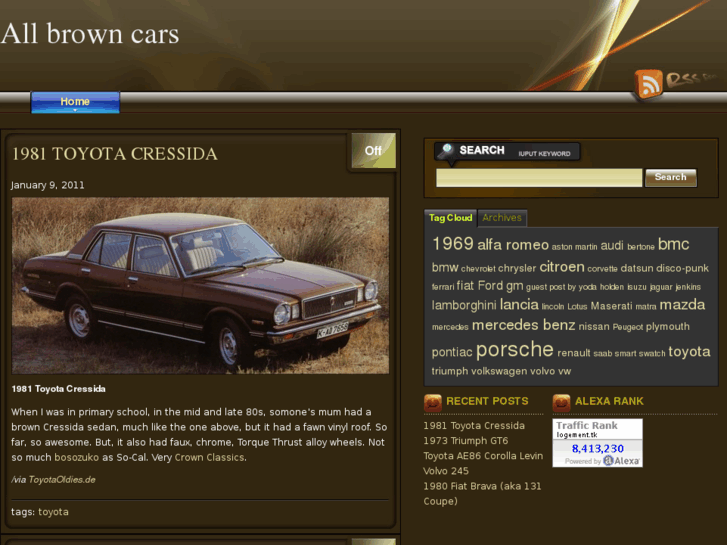Select the Peugeot tag
Viewport: 727px width, 545px height.
pyautogui.click(x=627, y=327)
